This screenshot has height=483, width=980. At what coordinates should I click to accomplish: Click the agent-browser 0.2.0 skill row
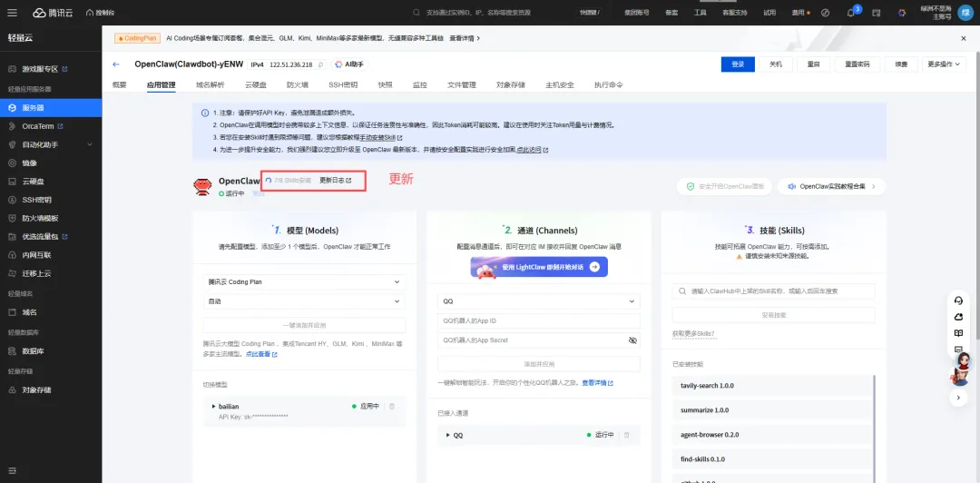(772, 434)
